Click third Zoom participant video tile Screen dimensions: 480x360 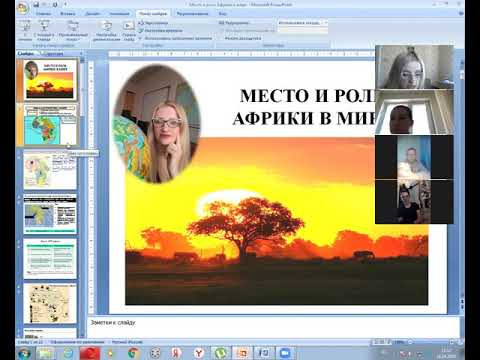tap(414, 157)
